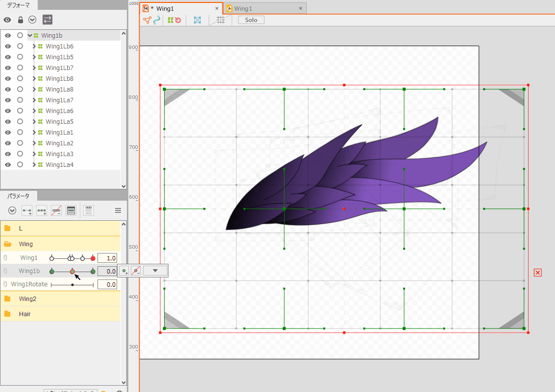Viewport: 555px width, 392px height.
Task: Toggle the lock circle for Wing1La7
Action: pos(20,100)
